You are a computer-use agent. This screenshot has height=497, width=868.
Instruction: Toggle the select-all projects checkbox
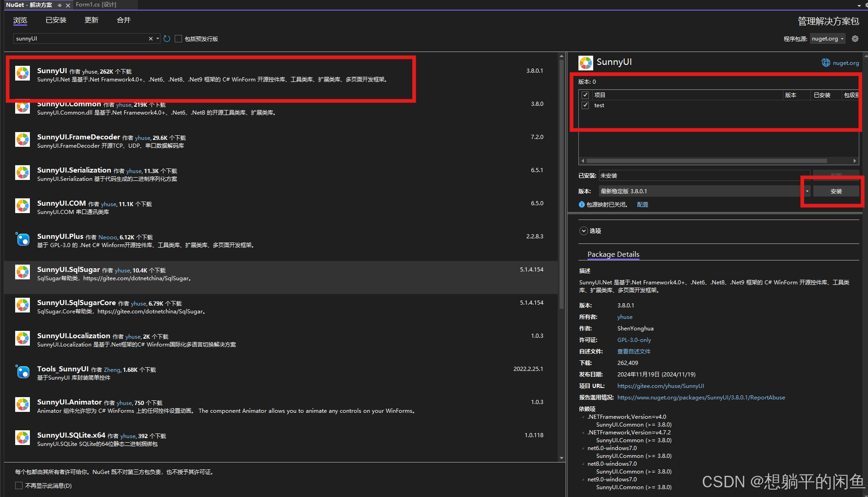(x=585, y=95)
